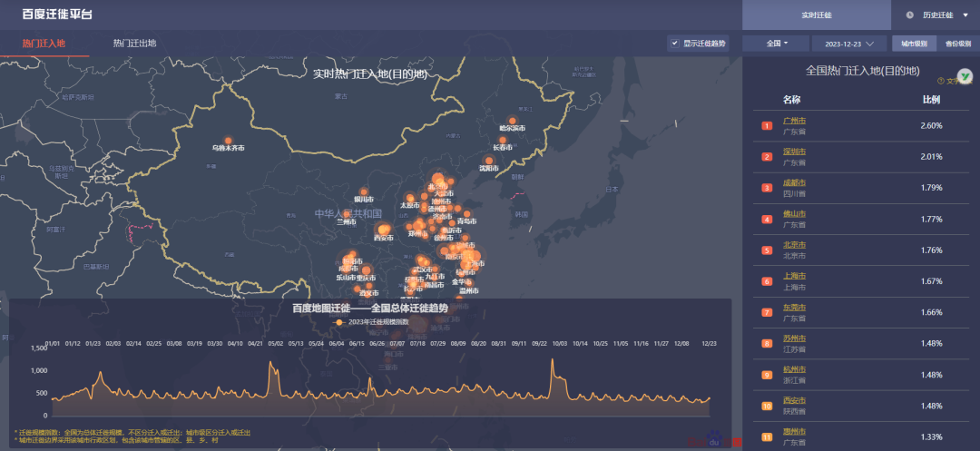Click the 全国热门迁入地(目的地) panel title

coord(863,71)
